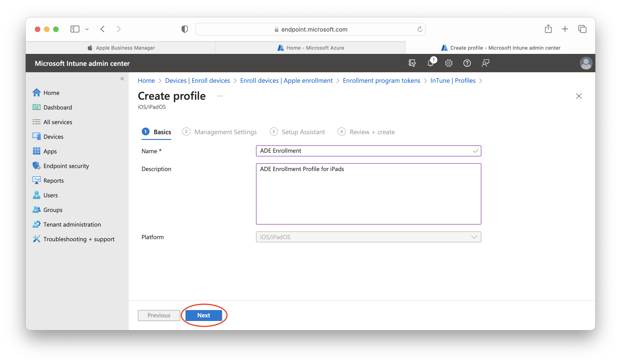Screen dimensions: 621x364
Task: Open the Apps section in the sidebar
Action: [50, 151]
